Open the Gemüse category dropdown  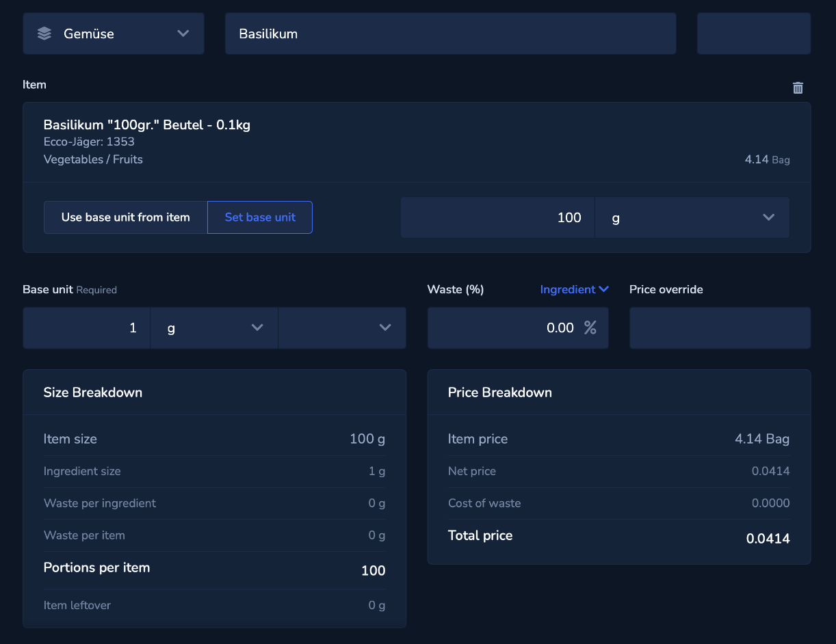[x=114, y=33]
